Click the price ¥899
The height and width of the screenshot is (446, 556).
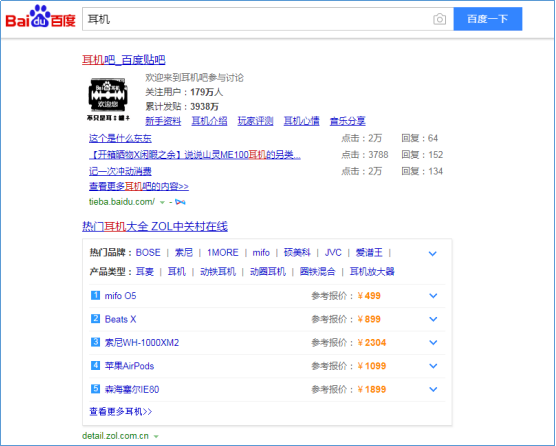[x=369, y=319]
